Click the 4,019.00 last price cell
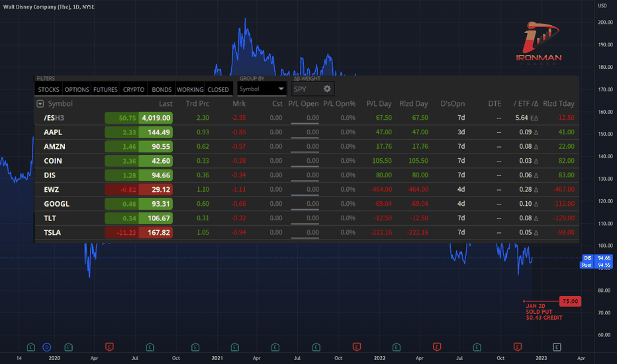This screenshot has height=364, width=617. (156, 118)
